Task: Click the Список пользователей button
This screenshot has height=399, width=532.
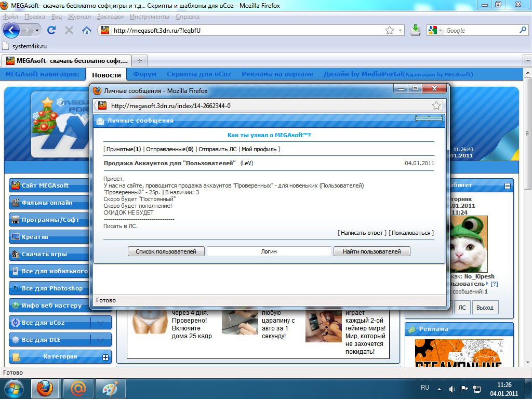Action: (x=166, y=251)
